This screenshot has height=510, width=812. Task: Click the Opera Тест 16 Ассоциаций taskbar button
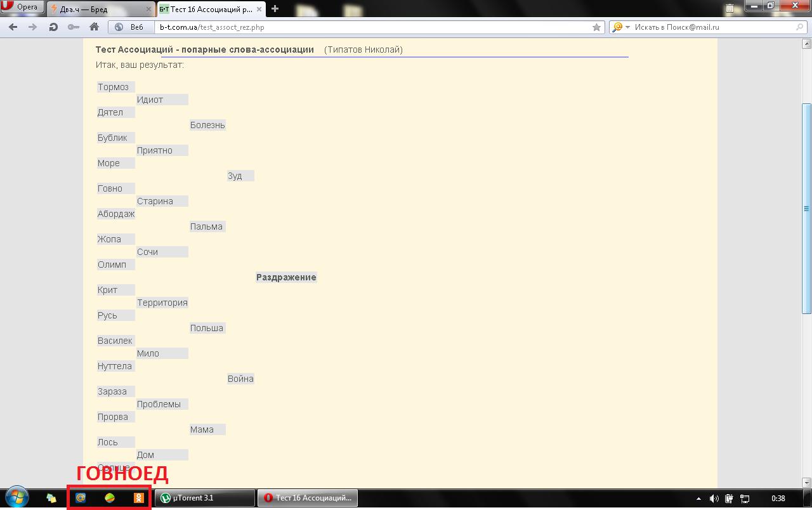click(307, 498)
